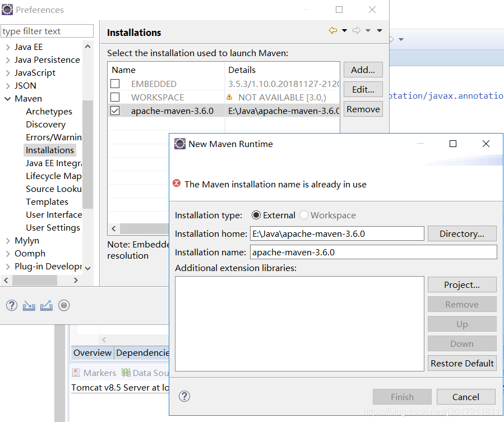
Task: Click the Tomcat v8.5 Server entry
Action: 120,387
